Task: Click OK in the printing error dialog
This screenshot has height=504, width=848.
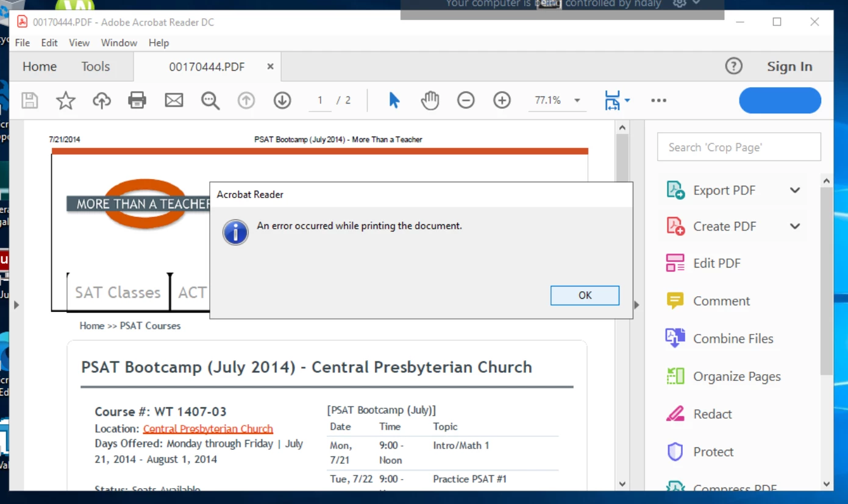Action: click(585, 295)
